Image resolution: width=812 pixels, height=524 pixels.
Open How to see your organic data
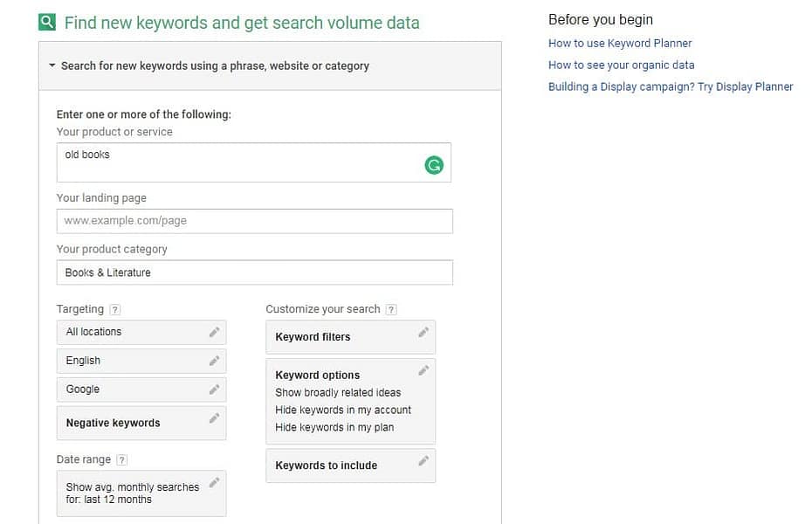[x=621, y=65]
